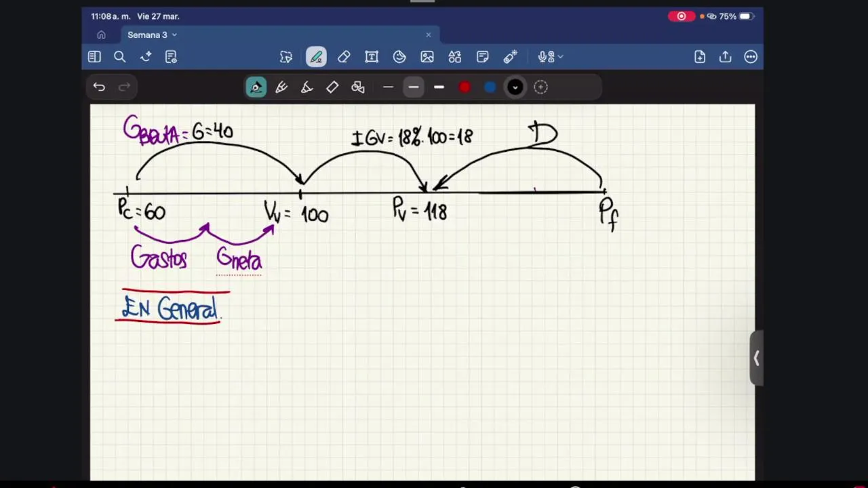
Task: Select the thin stroke width
Action: (388, 87)
